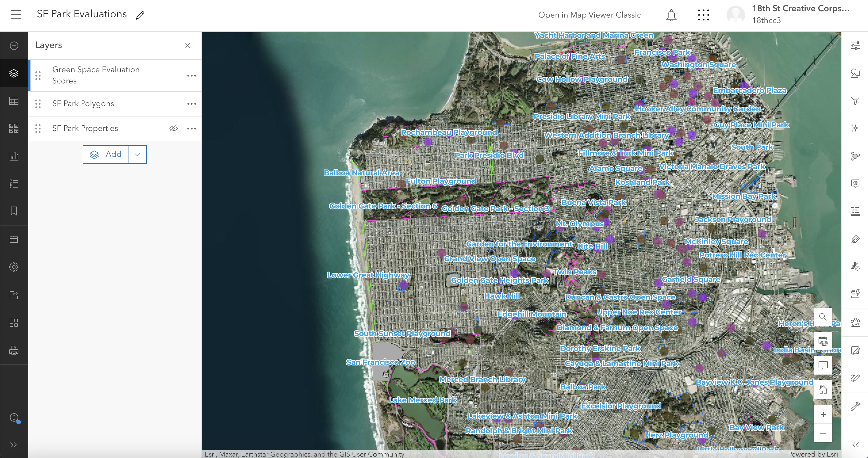Image resolution: width=868 pixels, height=458 pixels.
Task: Go to default map extent home button
Action: (823, 390)
